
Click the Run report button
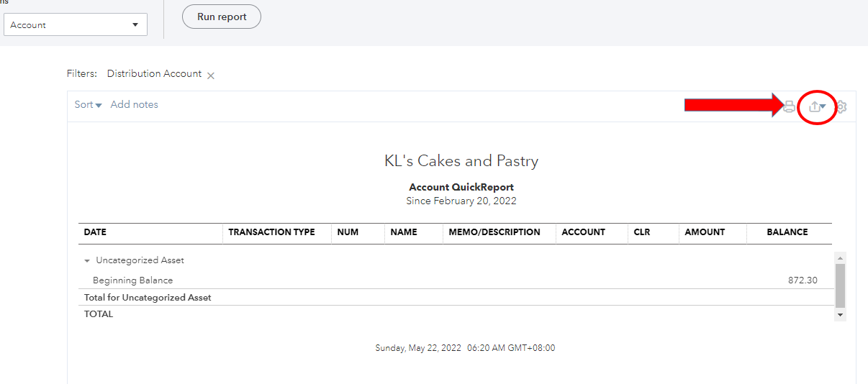tap(222, 17)
